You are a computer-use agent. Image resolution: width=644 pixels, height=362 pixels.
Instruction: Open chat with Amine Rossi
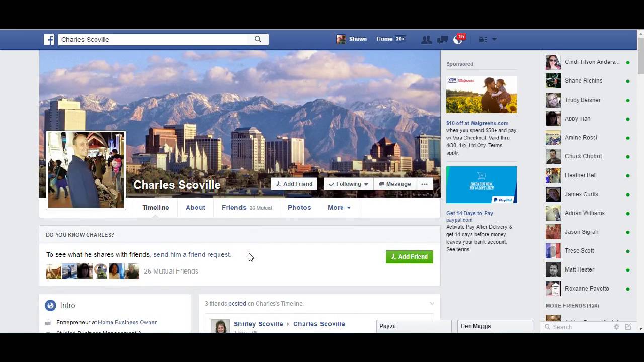(x=588, y=138)
